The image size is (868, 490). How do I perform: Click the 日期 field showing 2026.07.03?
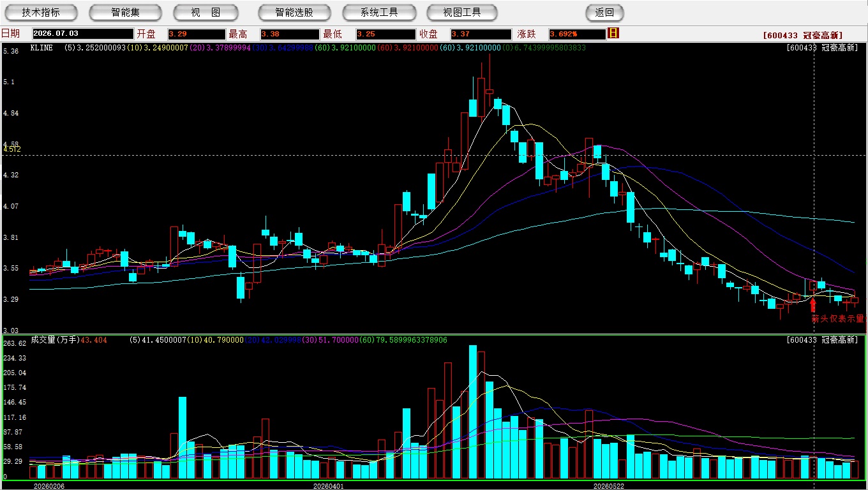(x=83, y=34)
